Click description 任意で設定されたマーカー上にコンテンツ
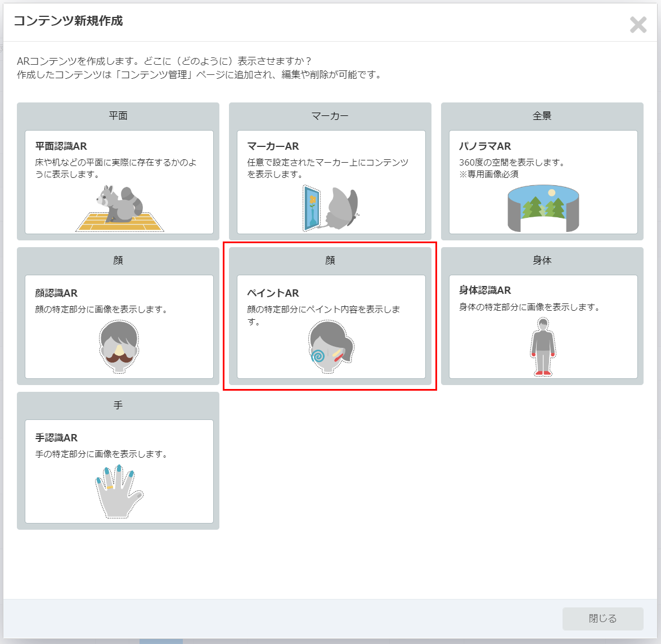This screenshot has width=661, height=644. point(328,162)
